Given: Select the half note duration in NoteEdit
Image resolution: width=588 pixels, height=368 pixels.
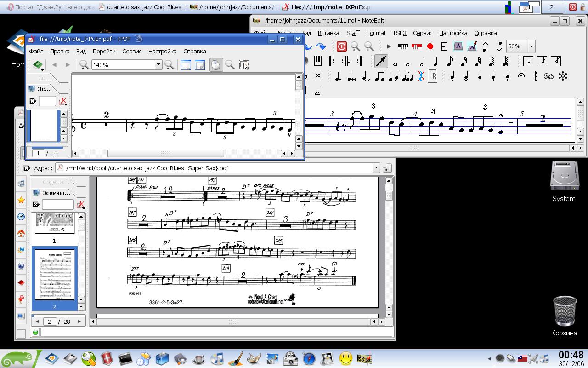Looking at the screenshot, I should click(421, 61).
